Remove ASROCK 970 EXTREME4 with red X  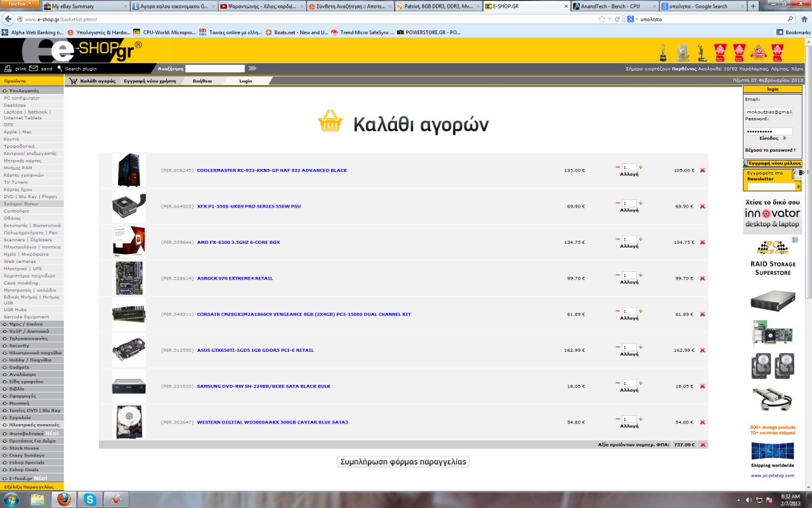pos(702,278)
